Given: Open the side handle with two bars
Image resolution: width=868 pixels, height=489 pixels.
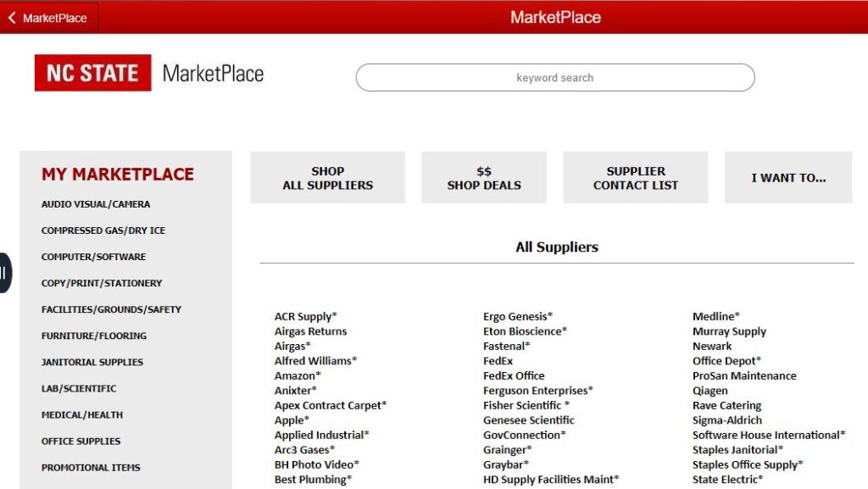Looking at the screenshot, I should pyautogui.click(x=5, y=273).
